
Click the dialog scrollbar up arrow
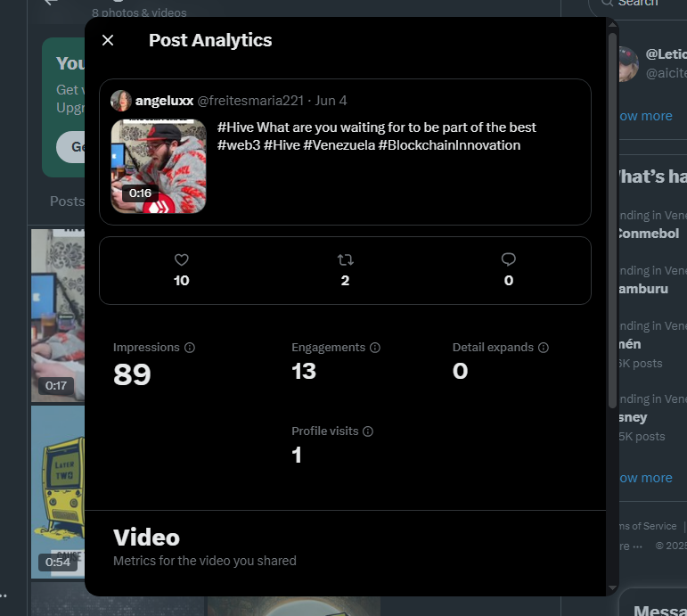click(612, 25)
